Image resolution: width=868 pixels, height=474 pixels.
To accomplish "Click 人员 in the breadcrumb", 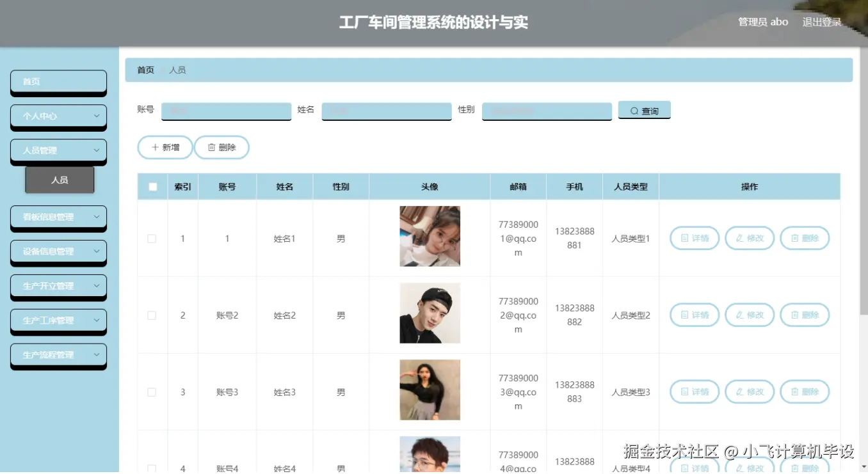I will click(177, 70).
